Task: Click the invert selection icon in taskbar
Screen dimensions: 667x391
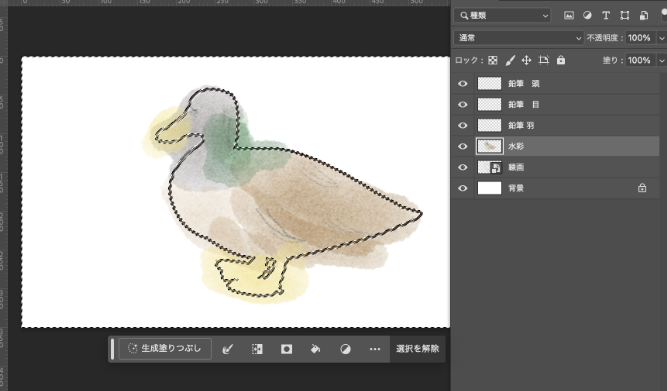Action: point(257,349)
